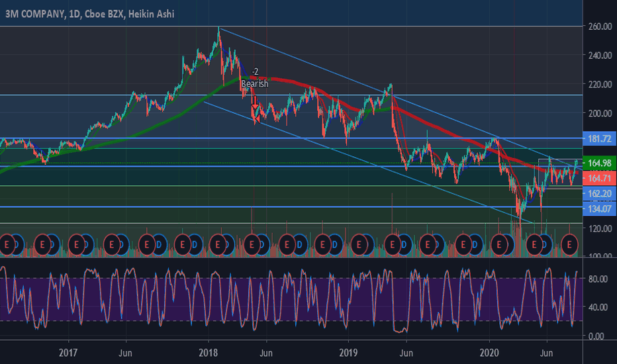
Task: Open the earnings E marker just before Jun 2019
Action: pos(393,245)
